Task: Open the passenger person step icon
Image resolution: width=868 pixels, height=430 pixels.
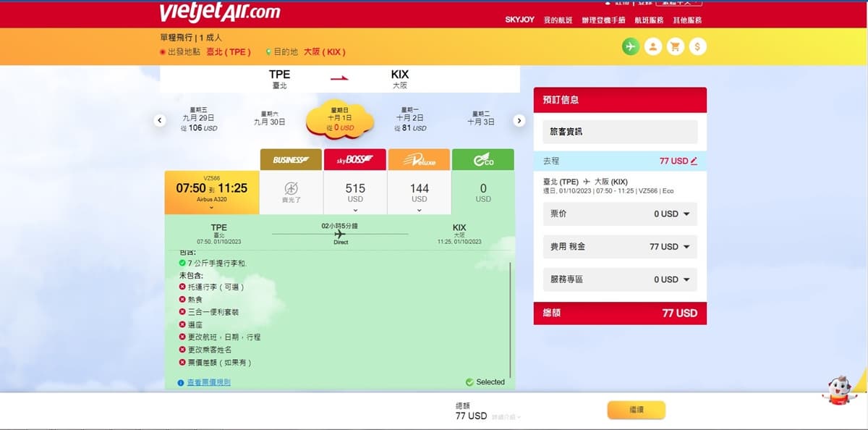Action: coord(653,46)
